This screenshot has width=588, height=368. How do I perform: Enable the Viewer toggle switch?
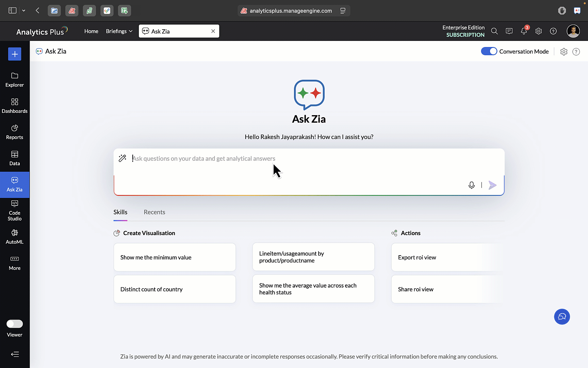click(15, 324)
